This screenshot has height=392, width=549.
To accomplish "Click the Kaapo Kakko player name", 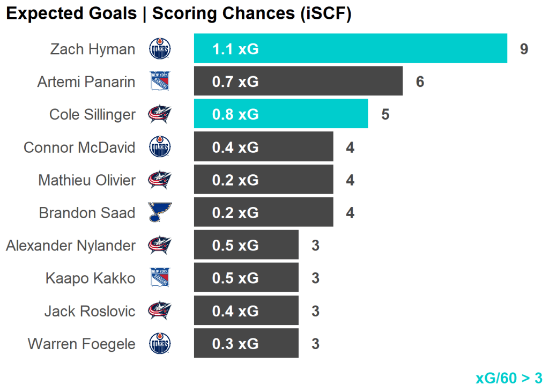I will (90, 278).
